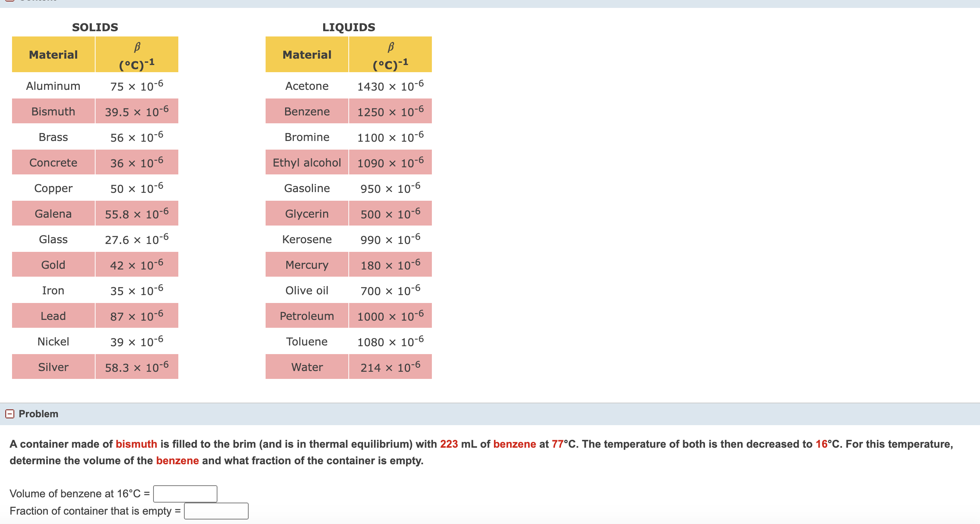
Task: Collapse the Problem section with minus icon
Action: coord(10,414)
